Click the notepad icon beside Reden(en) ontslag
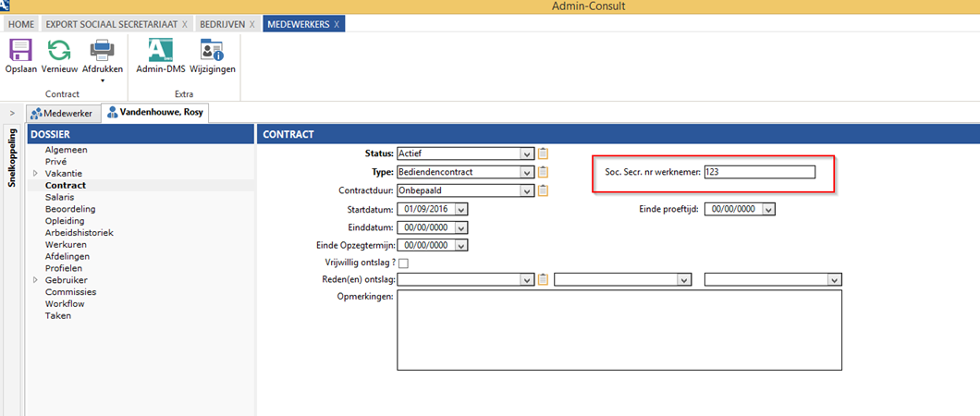The width and height of the screenshot is (980, 416). [544, 279]
